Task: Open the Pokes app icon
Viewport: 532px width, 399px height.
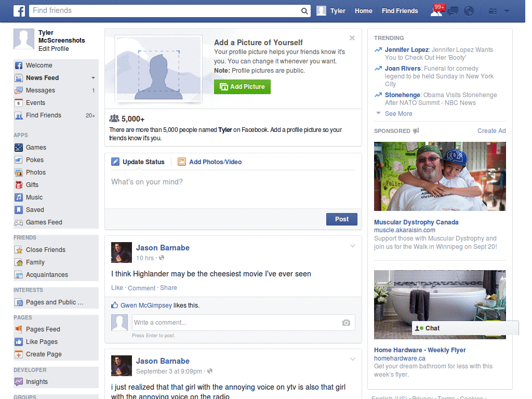Action: [x=19, y=160]
